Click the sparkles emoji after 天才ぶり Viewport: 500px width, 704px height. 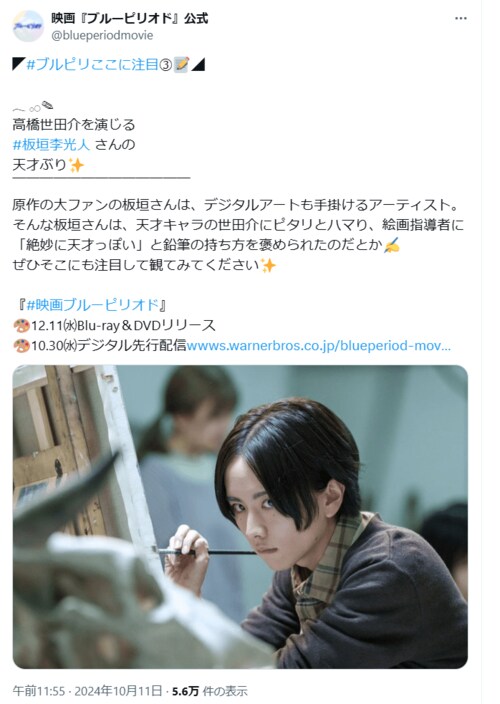click(76, 165)
